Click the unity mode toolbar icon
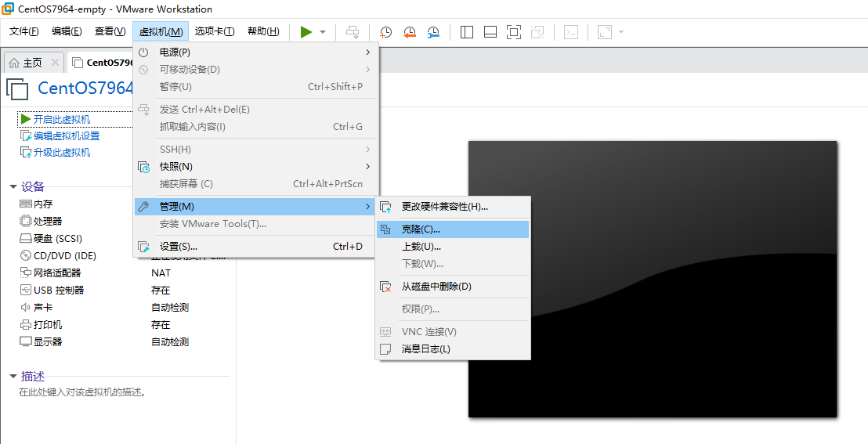This screenshot has width=868, height=444. 537,32
